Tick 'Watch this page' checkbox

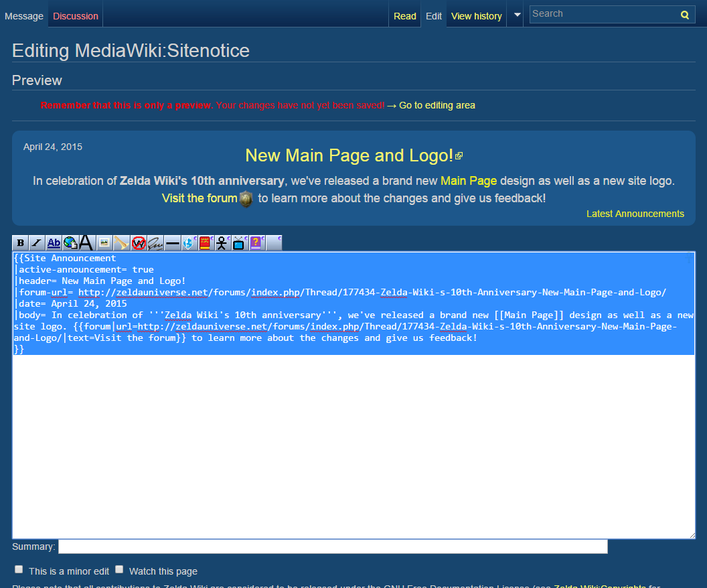[119, 569]
